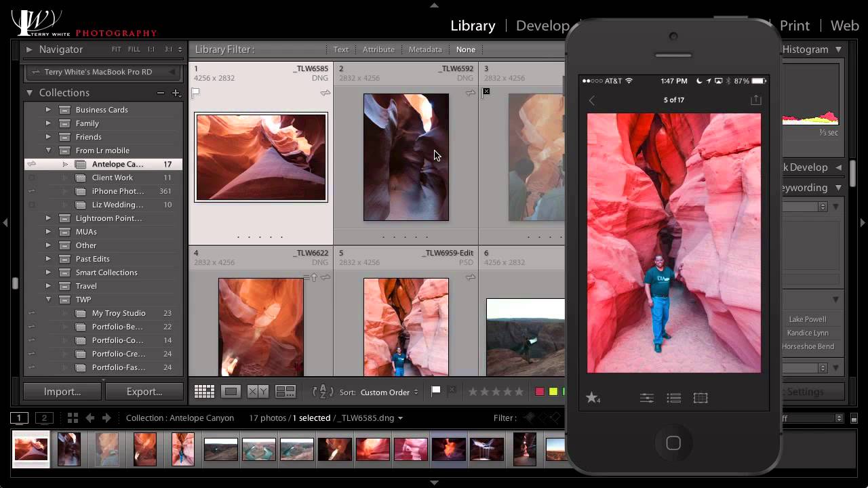Apply the red color label
Image resolution: width=868 pixels, height=488 pixels.
point(540,392)
